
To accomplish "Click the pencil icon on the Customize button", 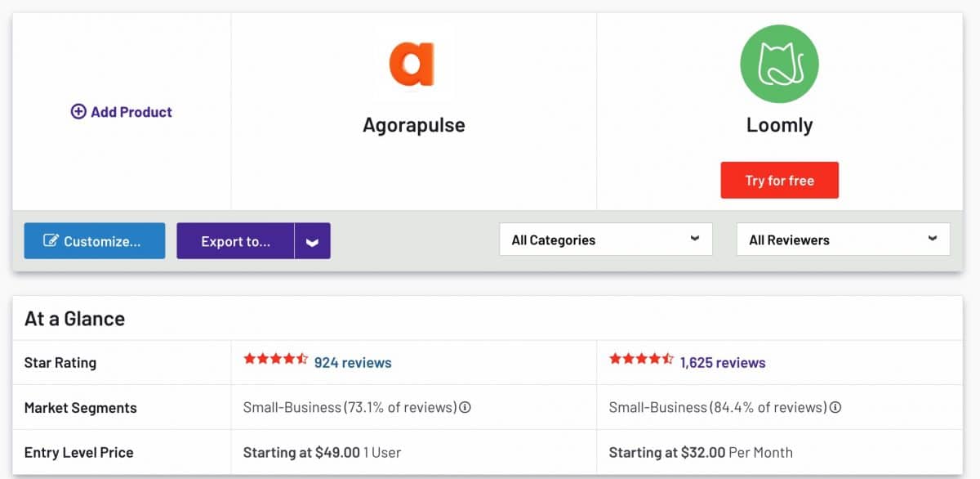I will click(51, 241).
